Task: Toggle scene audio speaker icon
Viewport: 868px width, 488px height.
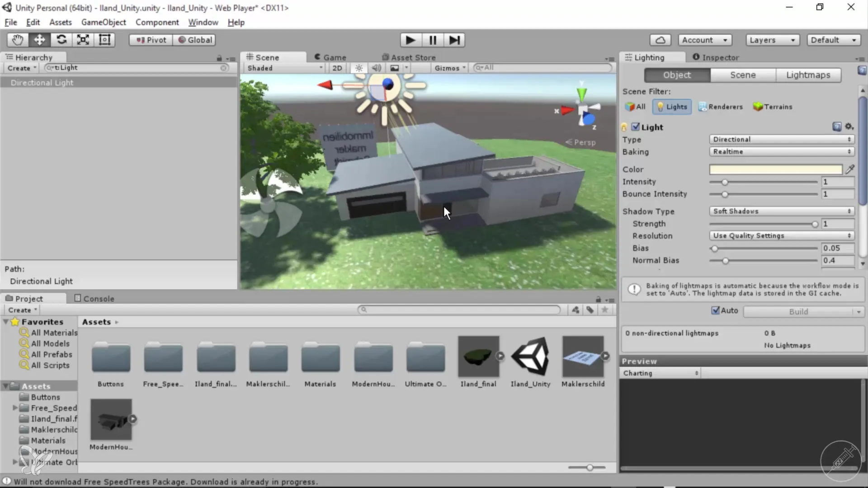Action: tap(376, 68)
